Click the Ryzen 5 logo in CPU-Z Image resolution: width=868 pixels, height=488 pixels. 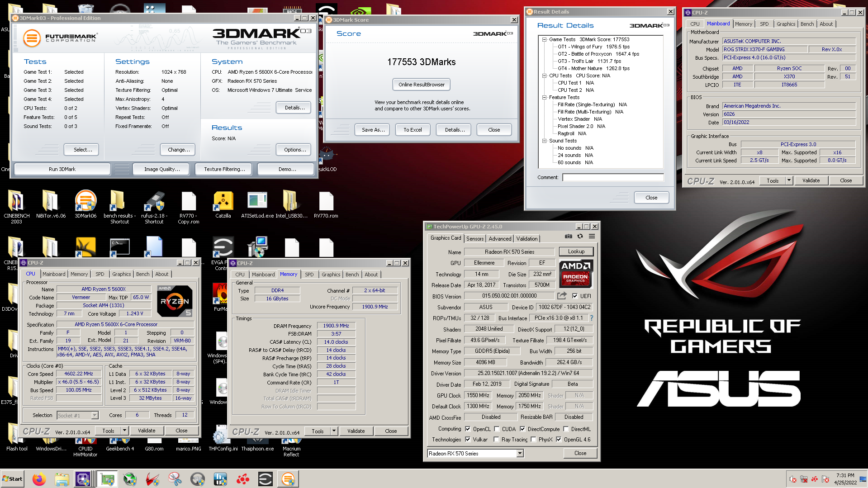point(175,301)
